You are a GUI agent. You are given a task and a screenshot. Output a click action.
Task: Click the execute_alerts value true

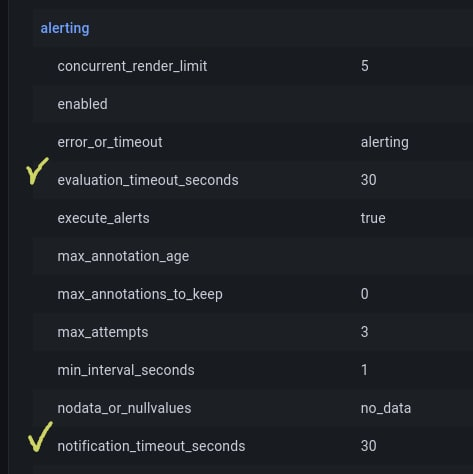click(x=373, y=218)
